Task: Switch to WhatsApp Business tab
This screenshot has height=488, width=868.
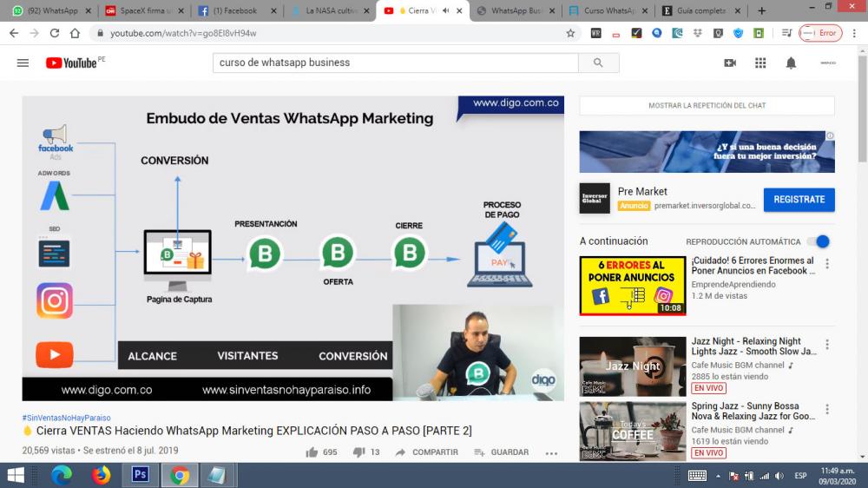Action: (516, 10)
